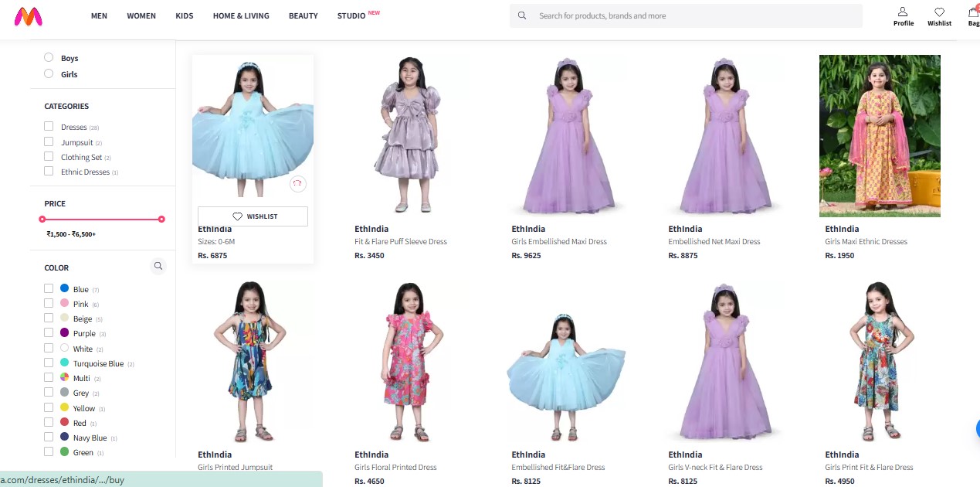Click the WISHLIST button on blue dress
The height and width of the screenshot is (487, 980).
[x=253, y=216]
